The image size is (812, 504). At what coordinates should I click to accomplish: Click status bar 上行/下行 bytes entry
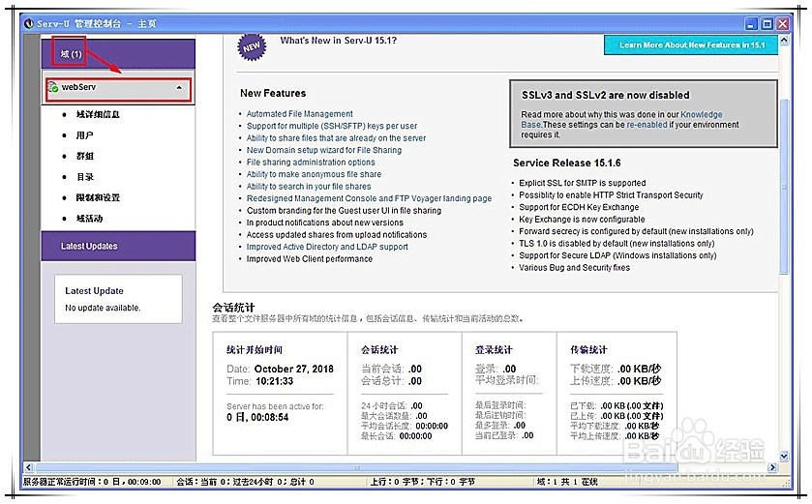423,482
